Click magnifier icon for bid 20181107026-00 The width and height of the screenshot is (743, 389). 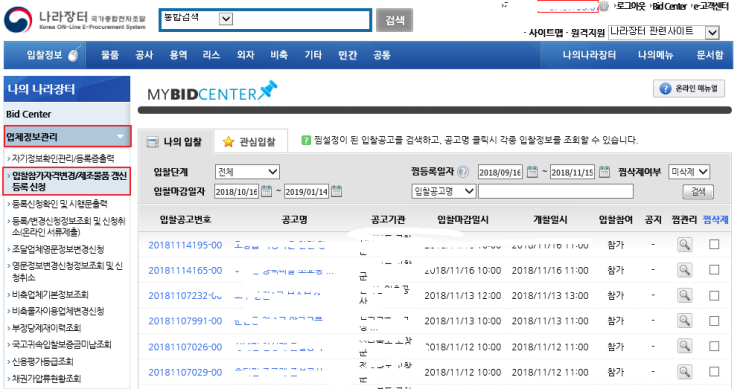(x=684, y=346)
